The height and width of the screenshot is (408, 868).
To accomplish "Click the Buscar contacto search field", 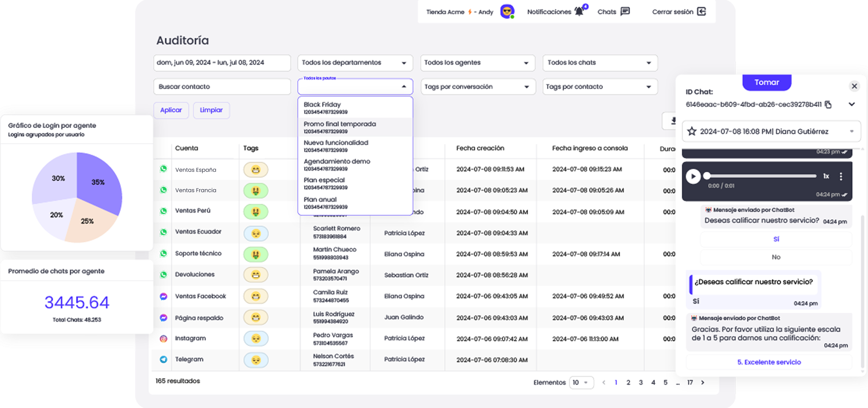I will (x=222, y=87).
